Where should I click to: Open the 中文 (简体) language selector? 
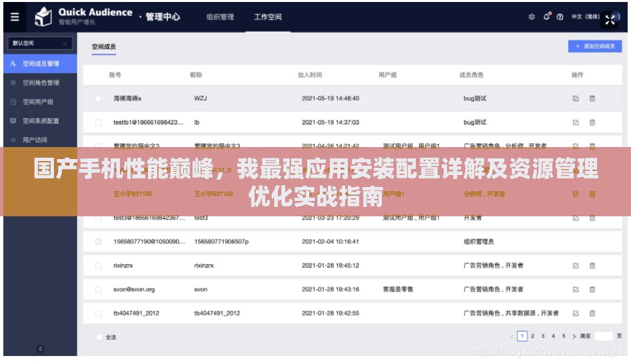pyautogui.click(x=586, y=17)
